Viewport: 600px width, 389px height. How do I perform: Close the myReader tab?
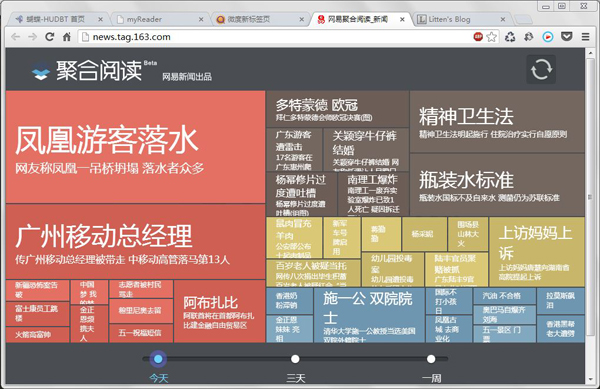pyautogui.click(x=201, y=19)
